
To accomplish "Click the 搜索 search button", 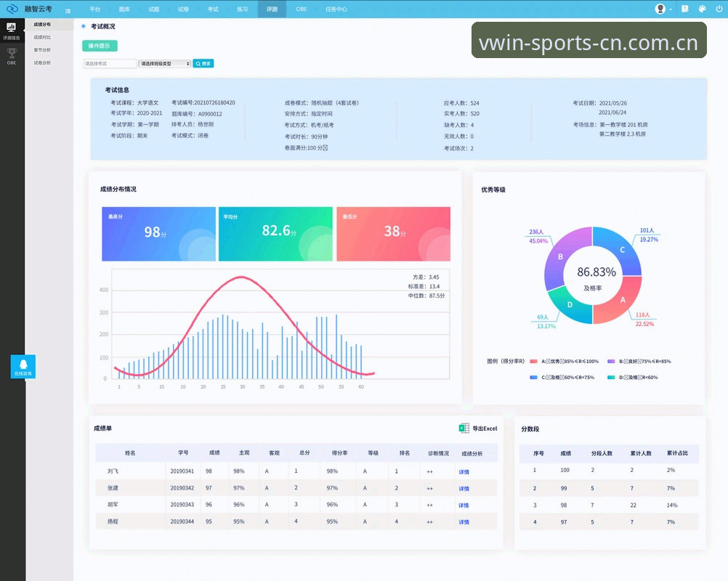I will (x=203, y=64).
